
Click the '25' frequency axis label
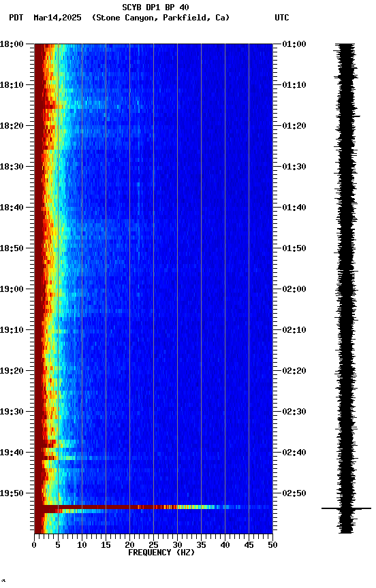pos(153,545)
